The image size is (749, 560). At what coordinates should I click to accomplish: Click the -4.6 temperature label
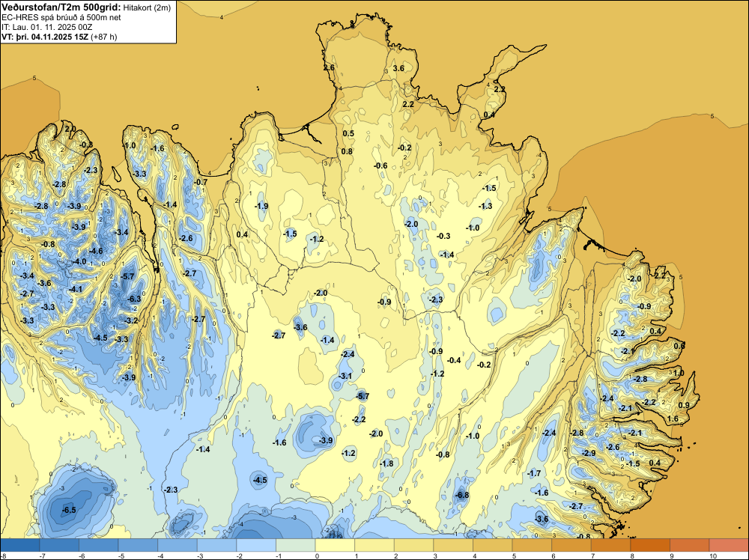(96, 251)
